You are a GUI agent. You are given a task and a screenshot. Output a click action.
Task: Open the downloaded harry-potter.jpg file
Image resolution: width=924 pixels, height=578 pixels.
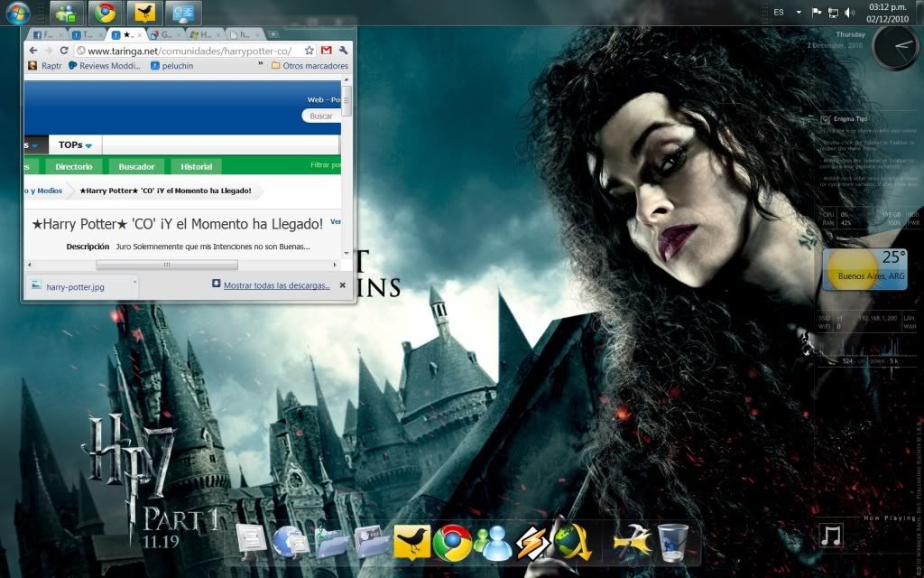75,287
